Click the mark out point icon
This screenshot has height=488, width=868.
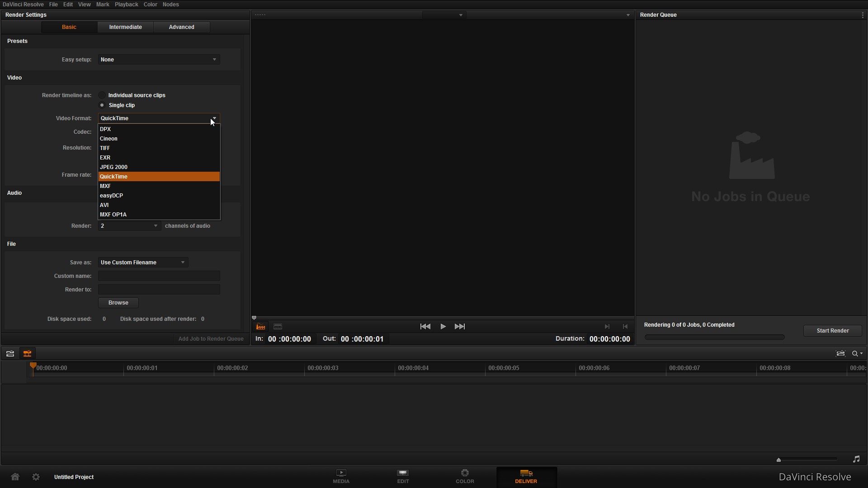click(x=625, y=326)
